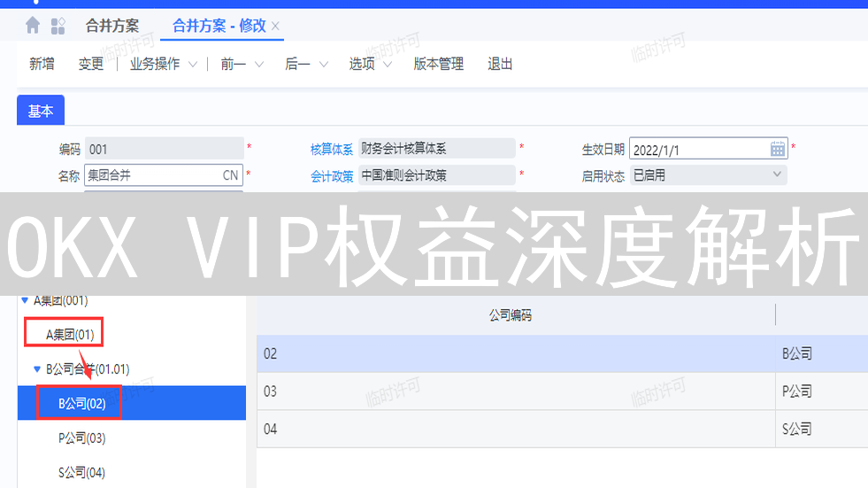Viewport: 868px width, 488px height.
Task: Expand the 前一 dropdown arrow
Action: point(259,65)
